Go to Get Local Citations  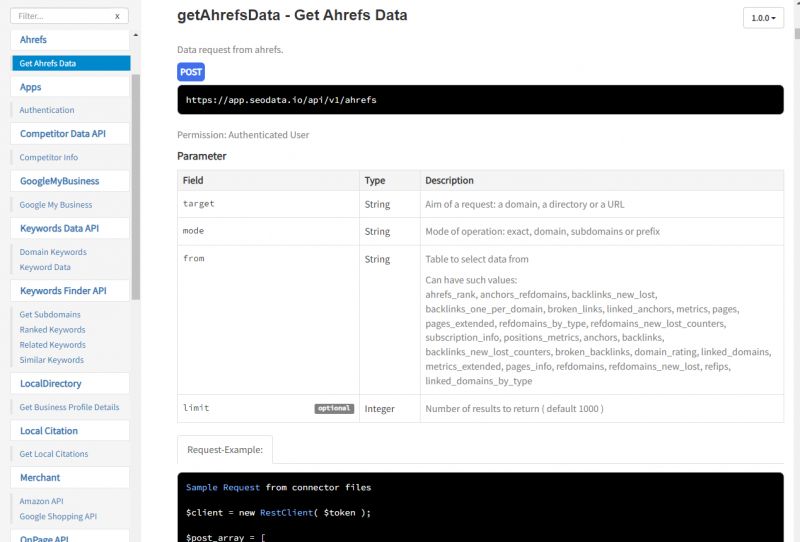[x=54, y=454]
